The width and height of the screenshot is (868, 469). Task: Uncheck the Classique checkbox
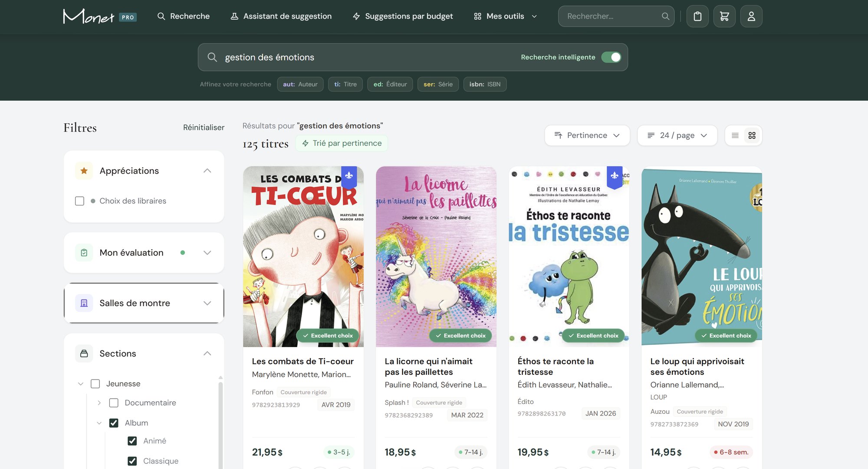point(132,461)
